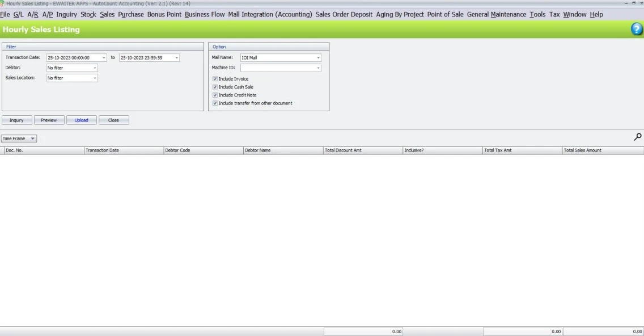Click the magnifier search icon above grid

638,137
